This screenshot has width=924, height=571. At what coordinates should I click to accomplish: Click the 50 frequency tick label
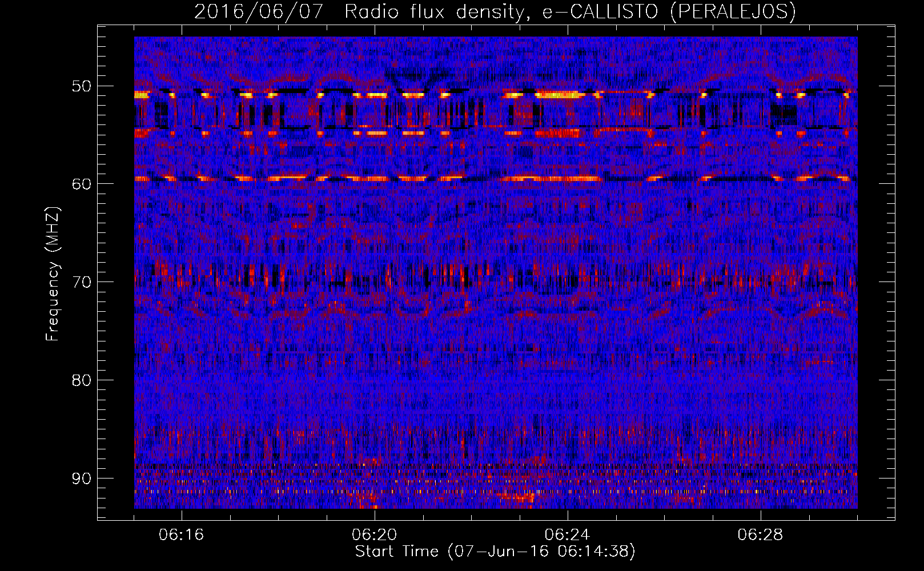pos(81,86)
